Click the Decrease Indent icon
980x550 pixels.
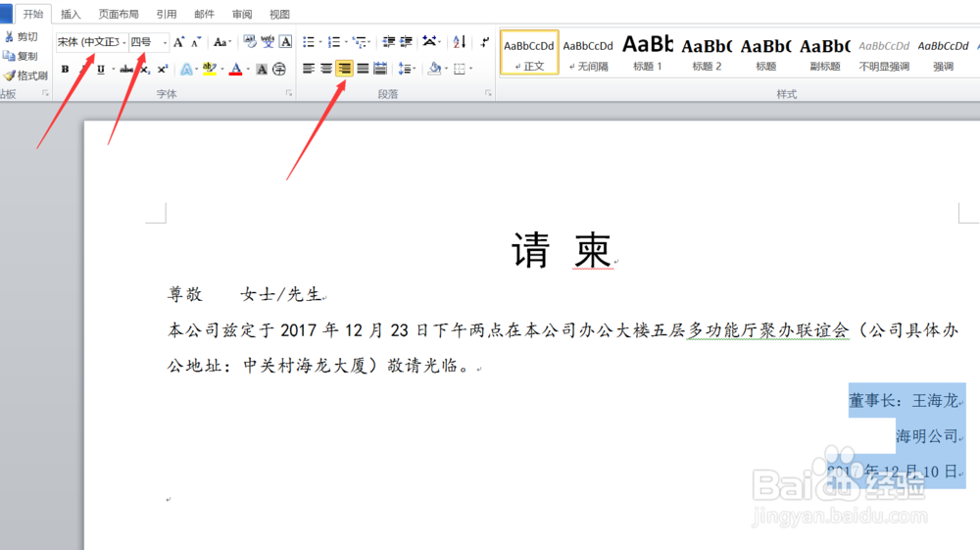pos(389,42)
